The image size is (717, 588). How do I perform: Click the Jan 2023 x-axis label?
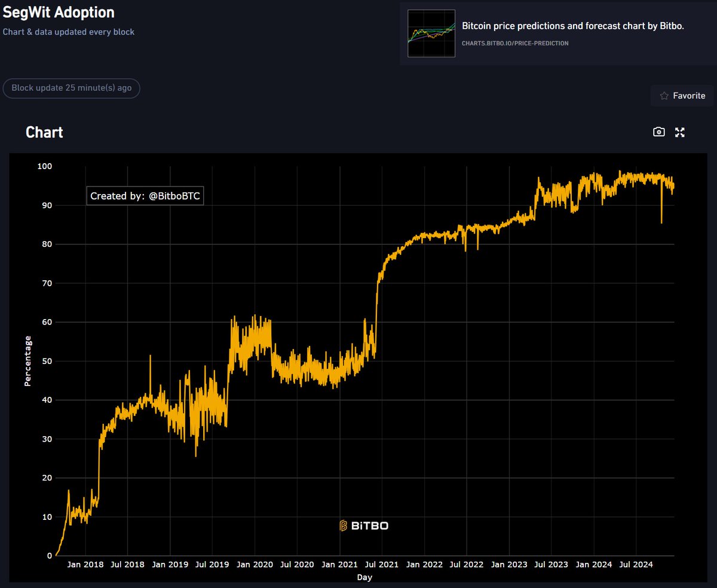tap(510, 564)
